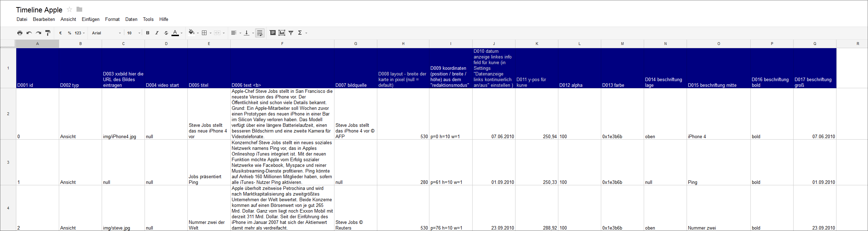Click cell '288,92' in column K
868x231 pixels.
click(x=537, y=208)
